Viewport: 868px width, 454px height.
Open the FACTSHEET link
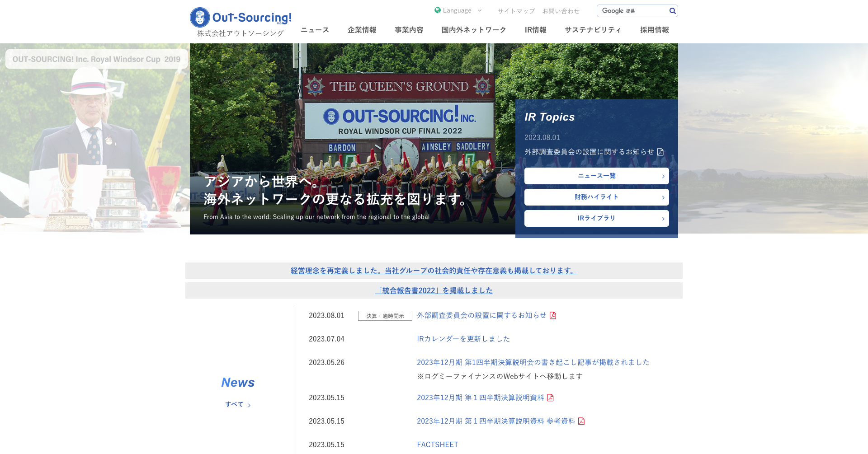coord(438,445)
